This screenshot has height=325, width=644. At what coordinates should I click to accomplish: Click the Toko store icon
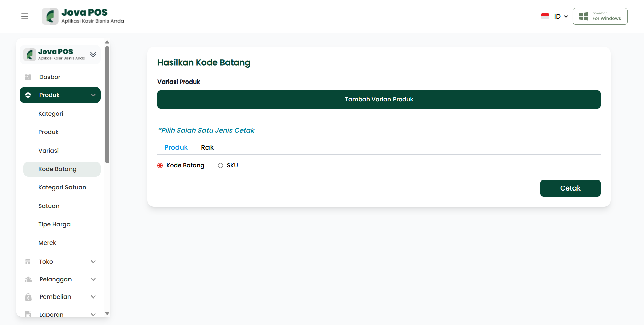28,262
